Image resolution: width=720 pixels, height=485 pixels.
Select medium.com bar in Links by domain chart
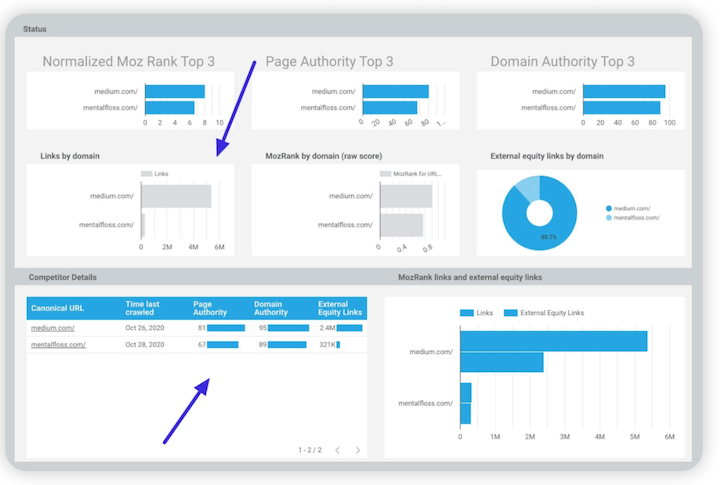pos(176,196)
